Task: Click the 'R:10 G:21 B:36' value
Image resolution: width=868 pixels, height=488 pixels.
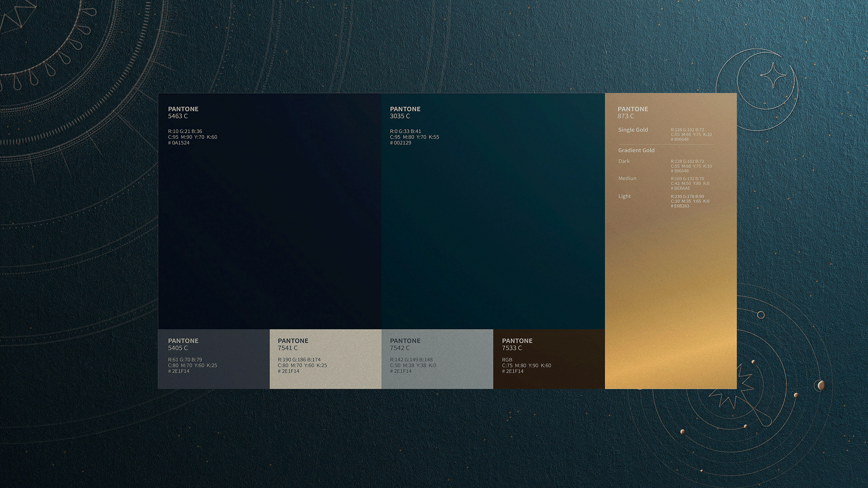Action: (185, 131)
